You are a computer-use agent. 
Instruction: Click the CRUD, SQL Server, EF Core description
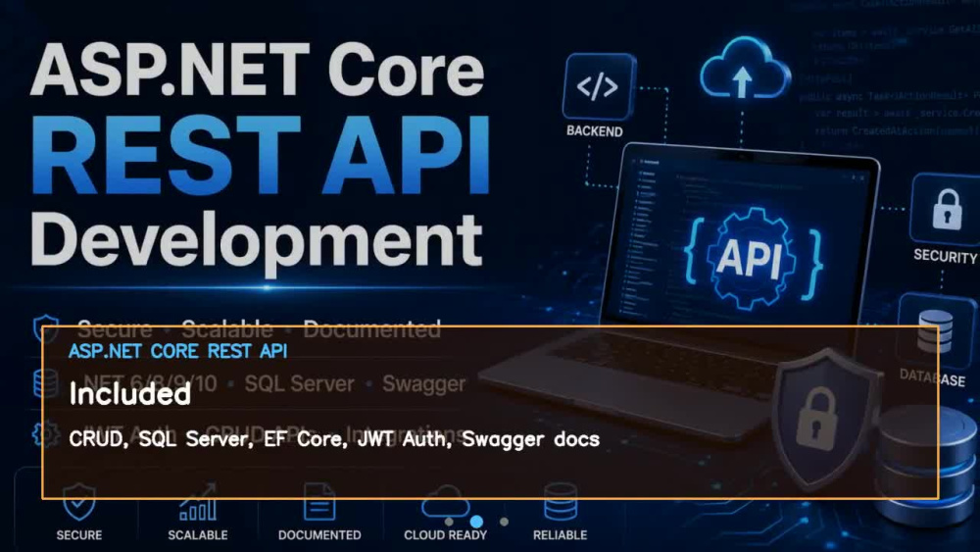[x=334, y=439]
